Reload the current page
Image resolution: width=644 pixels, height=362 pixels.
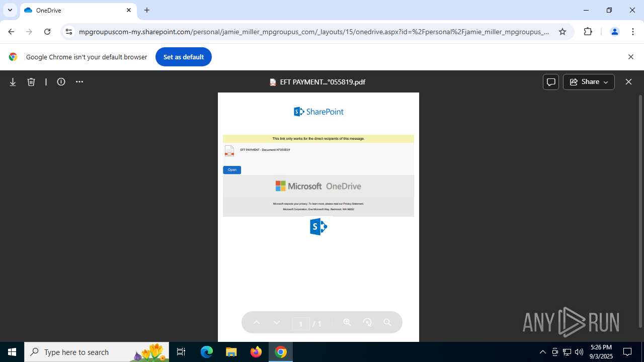[x=47, y=32]
